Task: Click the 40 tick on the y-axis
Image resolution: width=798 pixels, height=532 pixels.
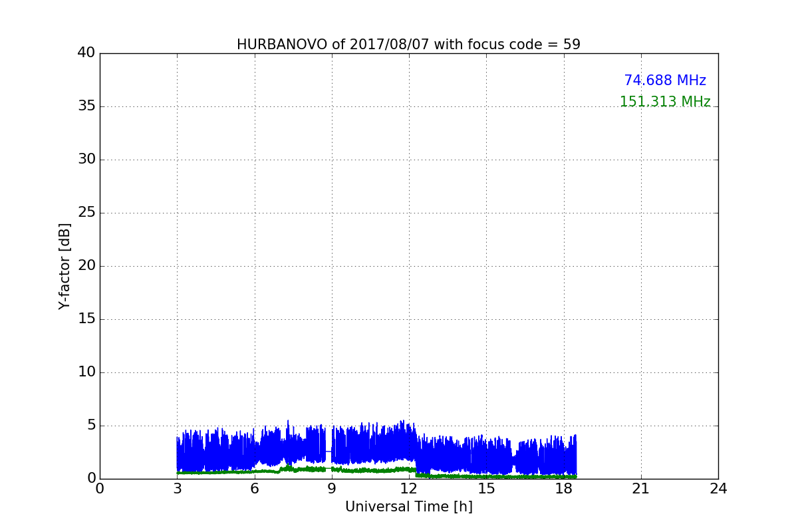Action: pos(86,53)
